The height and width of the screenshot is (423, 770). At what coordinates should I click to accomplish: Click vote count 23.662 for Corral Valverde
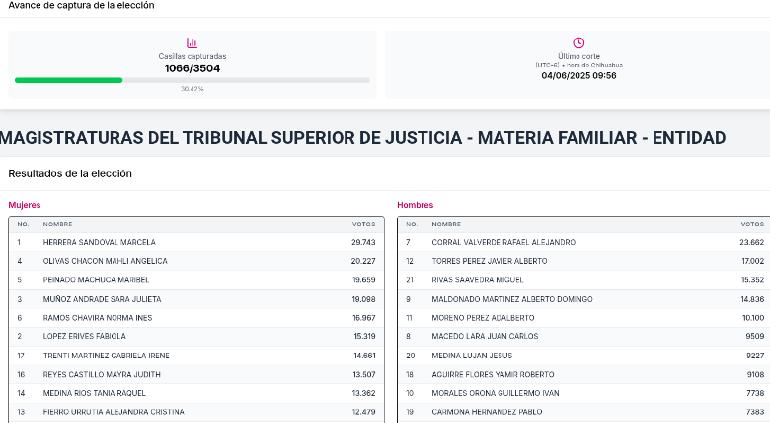(x=752, y=242)
